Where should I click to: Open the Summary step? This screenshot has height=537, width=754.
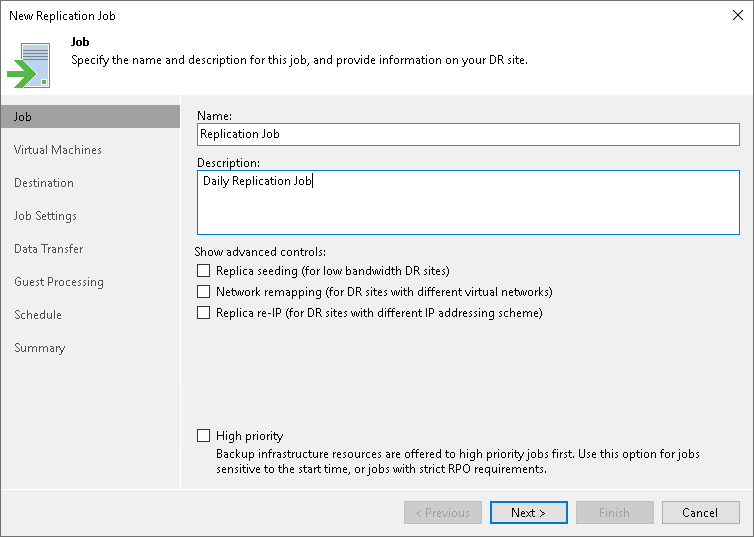pyautogui.click(x=40, y=348)
